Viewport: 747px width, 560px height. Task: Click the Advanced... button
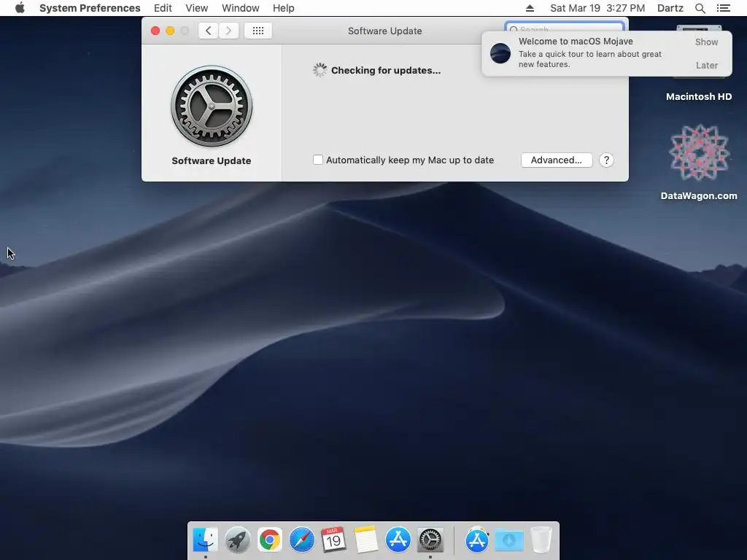[557, 160]
